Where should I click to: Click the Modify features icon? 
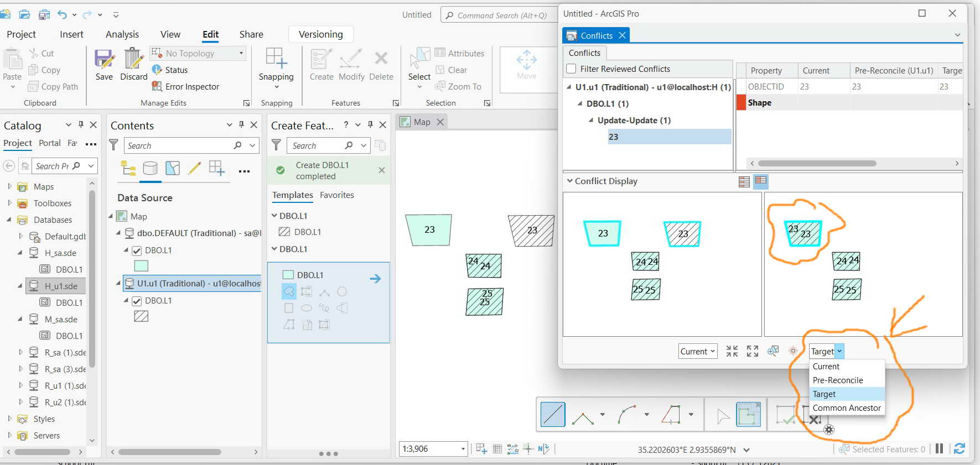point(351,58)
